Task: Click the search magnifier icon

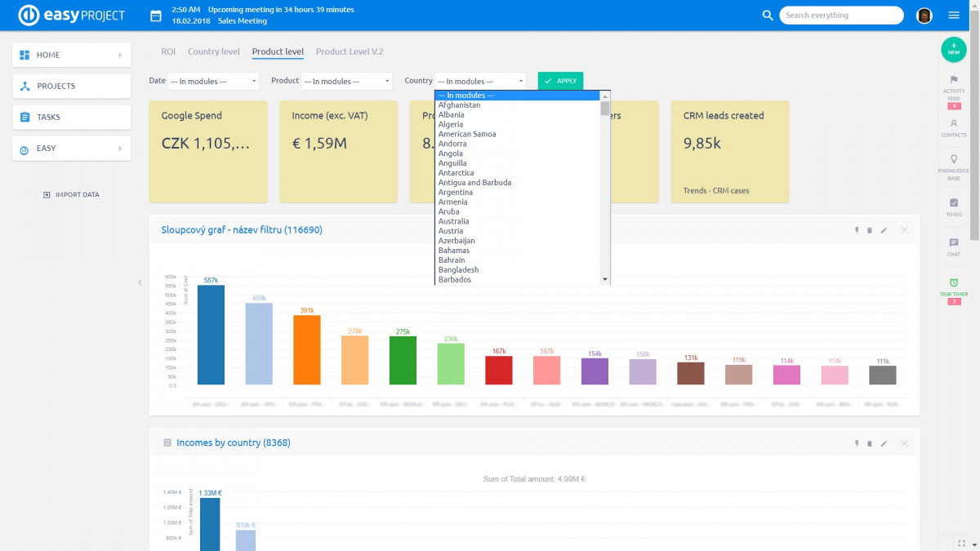Action: (x=767, y=15)
